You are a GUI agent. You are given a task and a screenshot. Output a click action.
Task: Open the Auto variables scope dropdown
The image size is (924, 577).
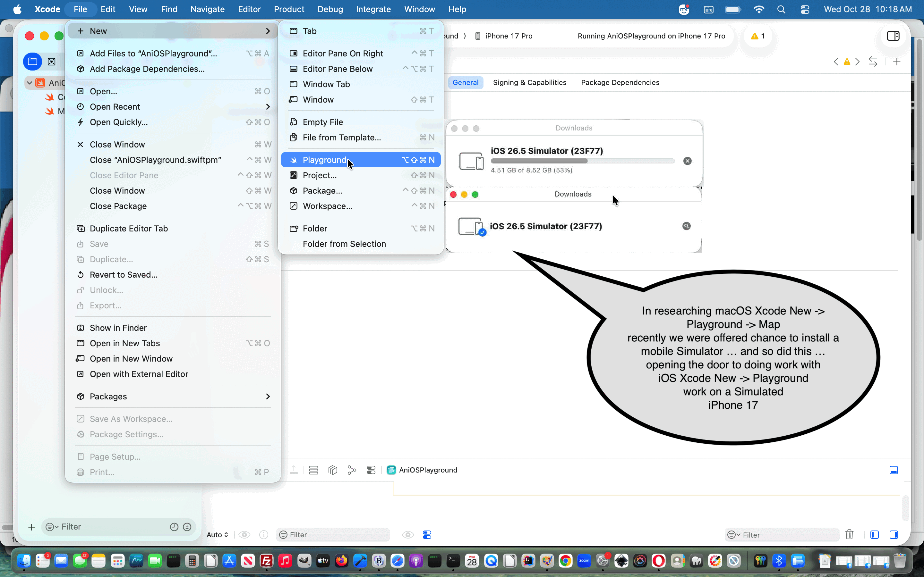tap(217, 534)
